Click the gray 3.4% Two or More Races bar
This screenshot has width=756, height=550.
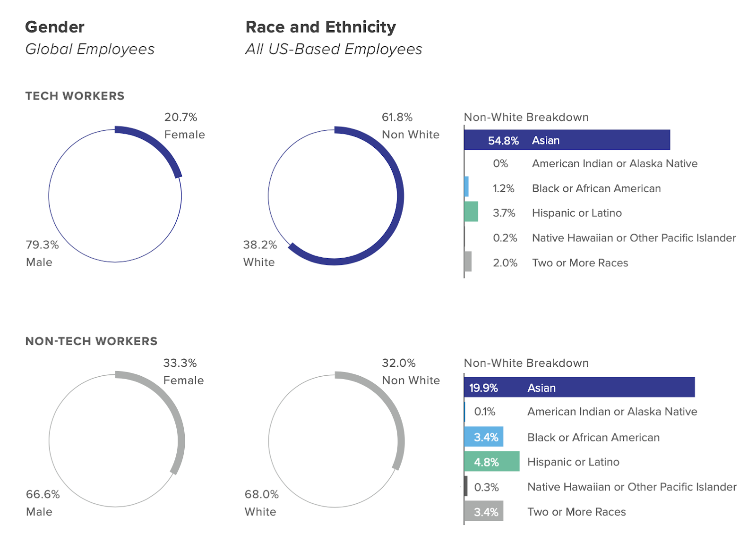(484, 511)
